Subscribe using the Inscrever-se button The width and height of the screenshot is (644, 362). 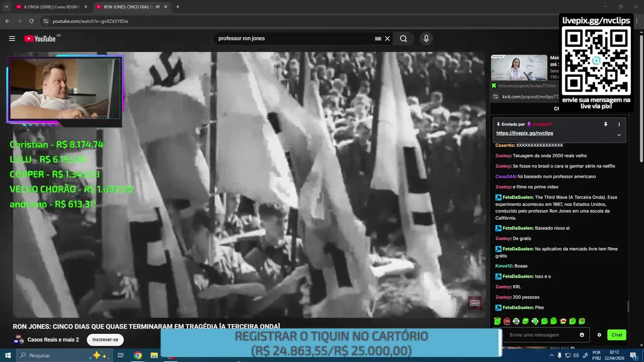(105, 340)
